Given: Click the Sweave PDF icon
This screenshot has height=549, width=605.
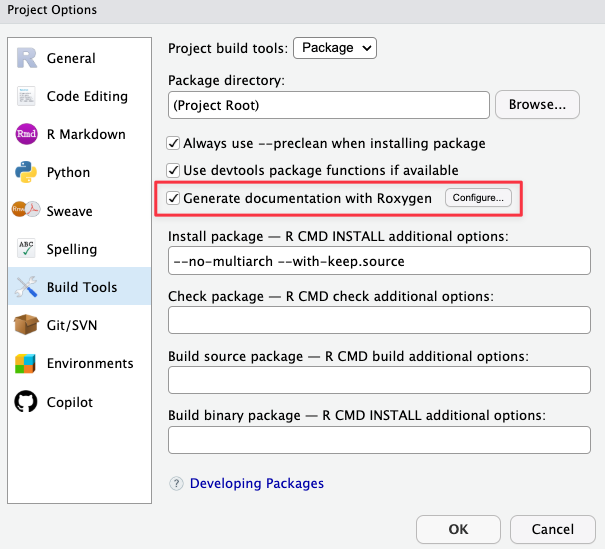Looking at the screenshot, I should 26,211.
